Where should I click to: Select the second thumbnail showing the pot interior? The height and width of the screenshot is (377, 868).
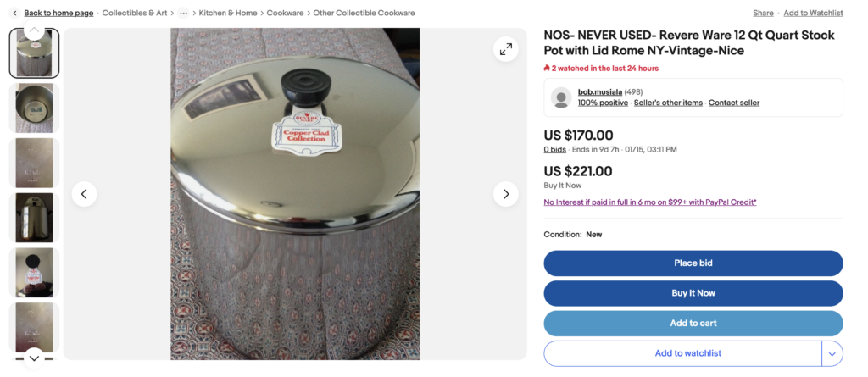34,108
